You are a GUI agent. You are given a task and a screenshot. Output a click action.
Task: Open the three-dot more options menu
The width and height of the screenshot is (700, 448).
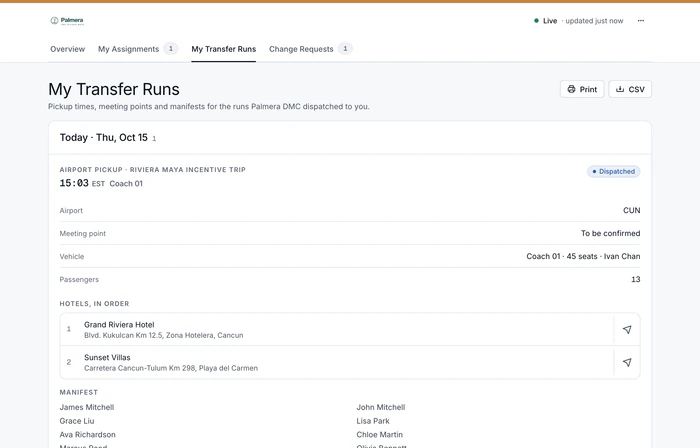pos(641,21)
